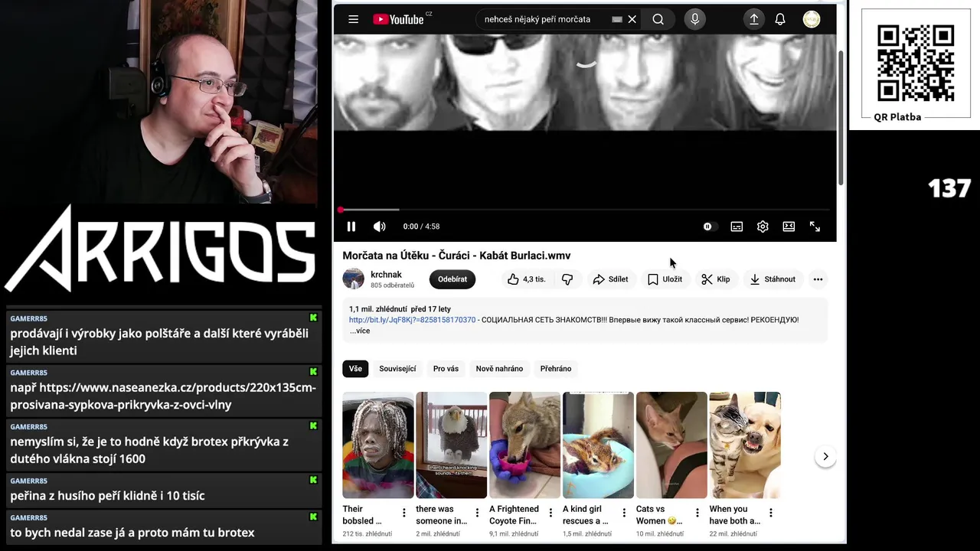Click the page vertical scrollbar
This screenshot has width=980, height=551.
coord(841,119)
